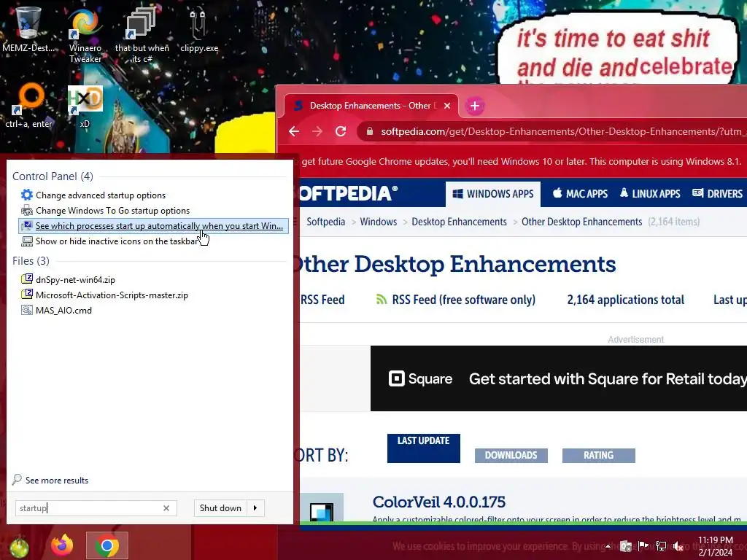Screen dimensions: 747x560
Task: Open the 'ctrl+a, enter' desktop shortcut
Action: click(x=28, y=105)
